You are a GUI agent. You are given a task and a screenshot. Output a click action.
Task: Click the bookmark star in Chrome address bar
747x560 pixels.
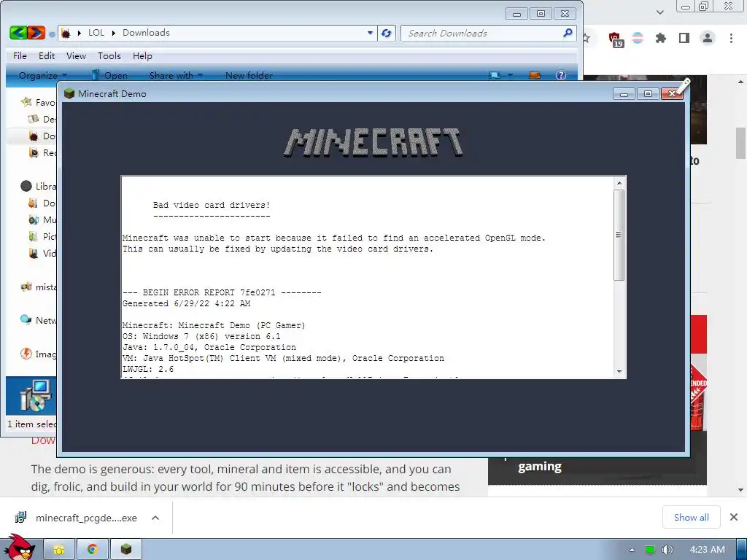click(586, 38)
